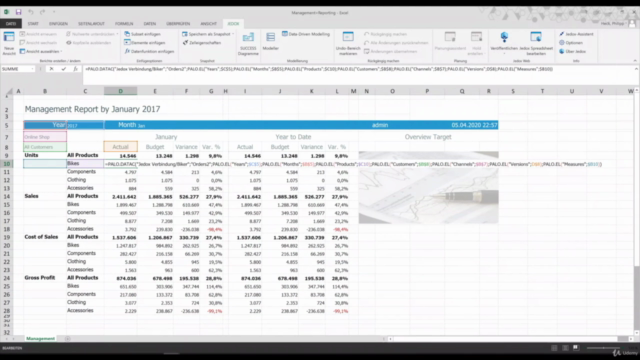Image resolution: width=640 pixels, height=360 pixels.
Task: Click the quick access undo arrow
Action: (x=31, y=12)
